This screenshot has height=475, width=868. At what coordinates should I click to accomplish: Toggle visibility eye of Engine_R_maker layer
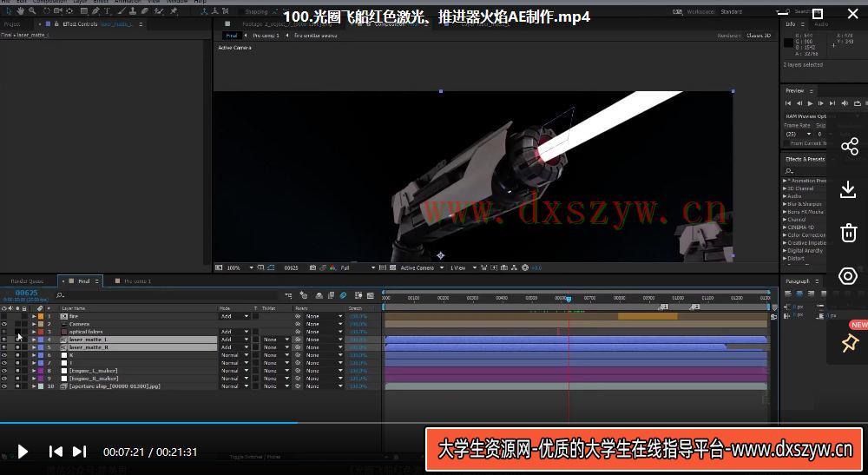[4, 378]
